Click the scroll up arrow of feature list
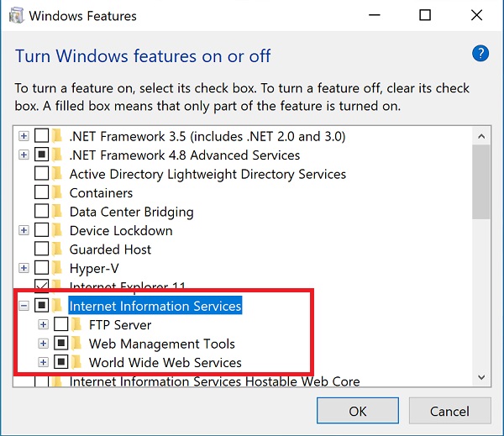This screenshot has width=504, height=436. pyautogui.click(x=481, y=136)
